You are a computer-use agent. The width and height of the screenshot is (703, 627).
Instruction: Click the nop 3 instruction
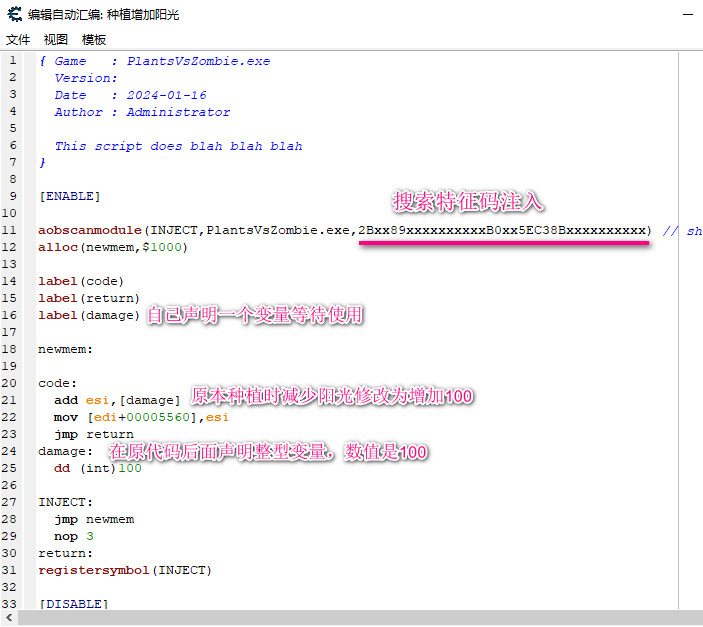74,536
